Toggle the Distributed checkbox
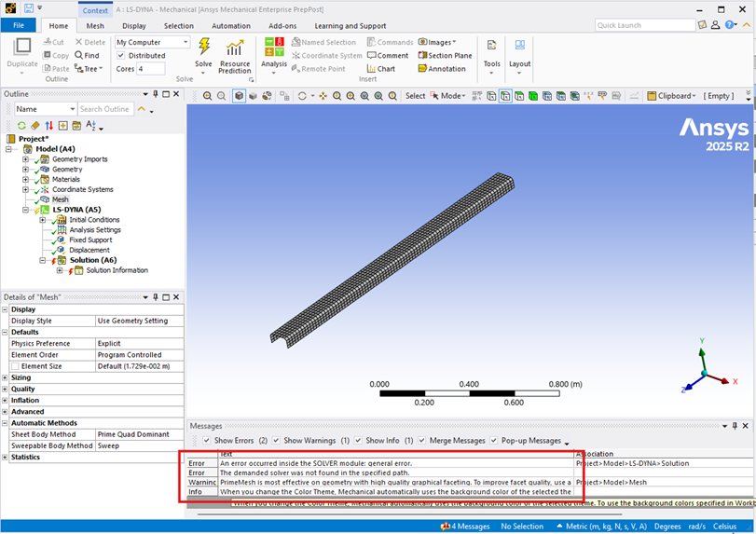Image resolution: width=756 pixels, height=534 pixels. point(121,56)
